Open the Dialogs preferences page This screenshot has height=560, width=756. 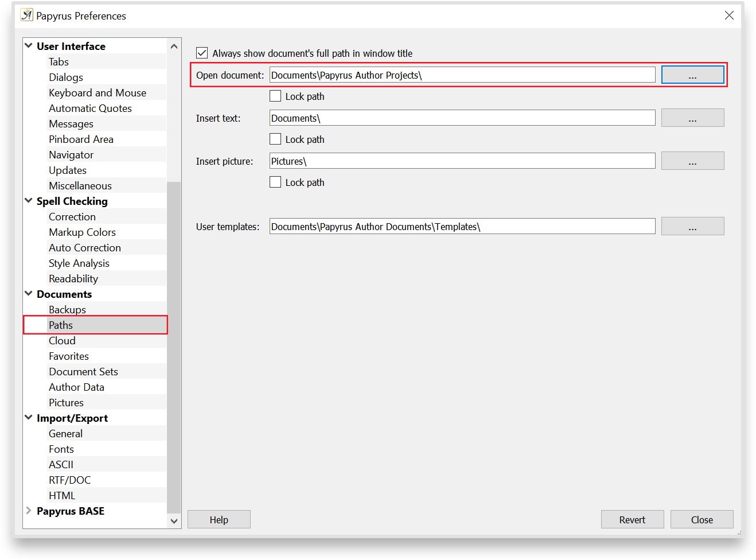66,77
